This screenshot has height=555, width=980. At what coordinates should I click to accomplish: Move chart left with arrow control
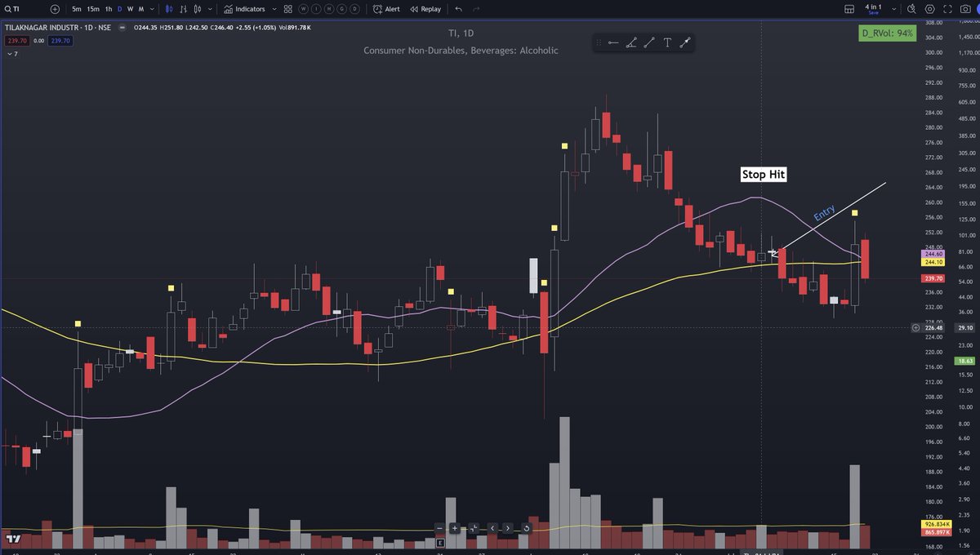pos(492,528)
